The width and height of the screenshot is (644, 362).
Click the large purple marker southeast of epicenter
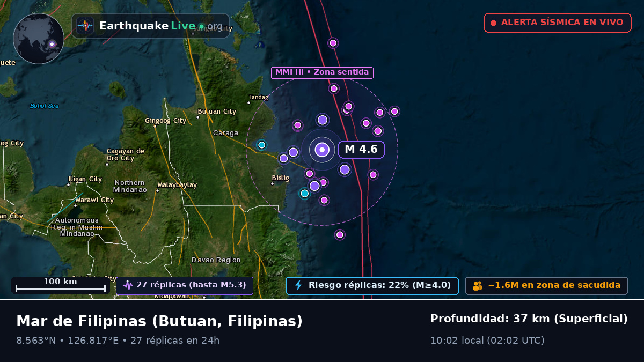pos(345,169)
